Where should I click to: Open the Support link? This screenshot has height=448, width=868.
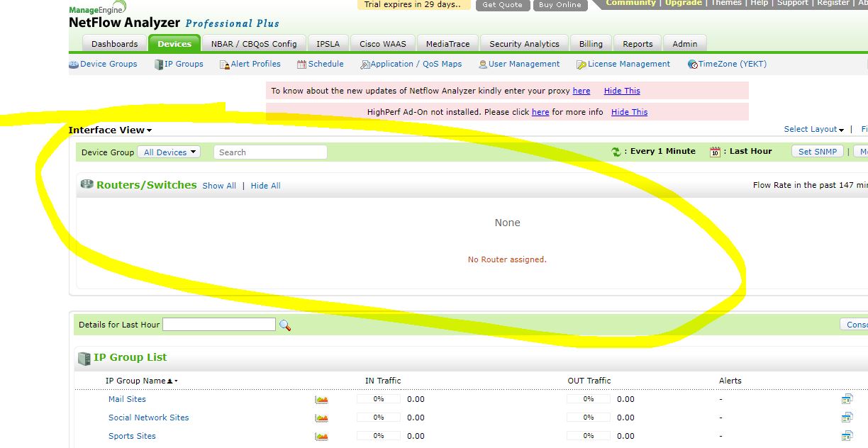[x=793, y=3]
